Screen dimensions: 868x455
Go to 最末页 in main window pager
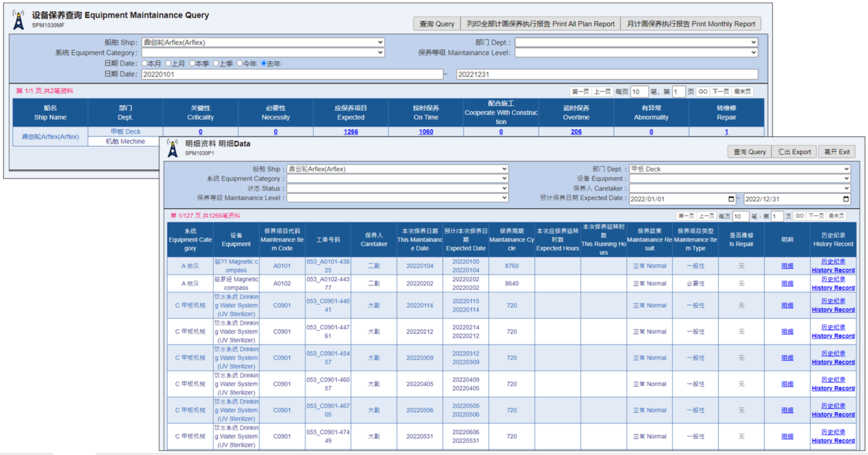pos(742,91)
